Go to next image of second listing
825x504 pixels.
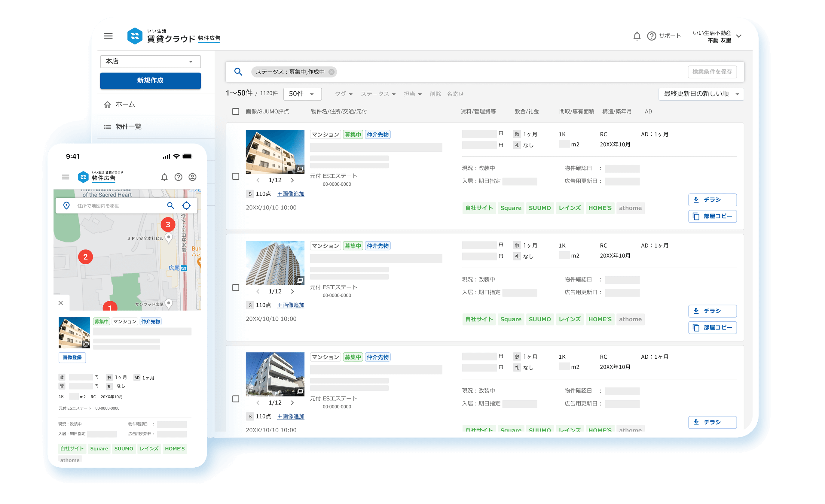point(292,291)
